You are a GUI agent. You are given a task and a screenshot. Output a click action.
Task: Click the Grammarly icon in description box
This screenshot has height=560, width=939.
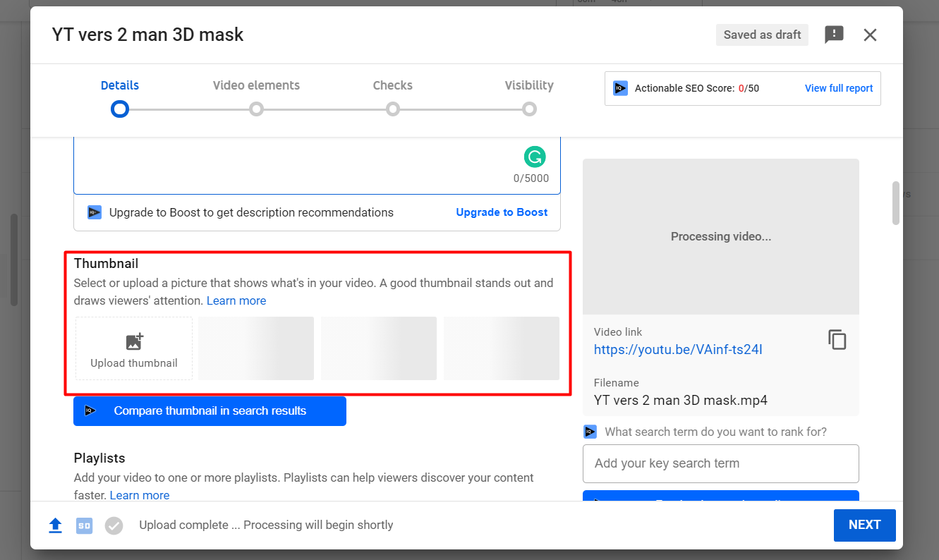[x=535, y=157]
